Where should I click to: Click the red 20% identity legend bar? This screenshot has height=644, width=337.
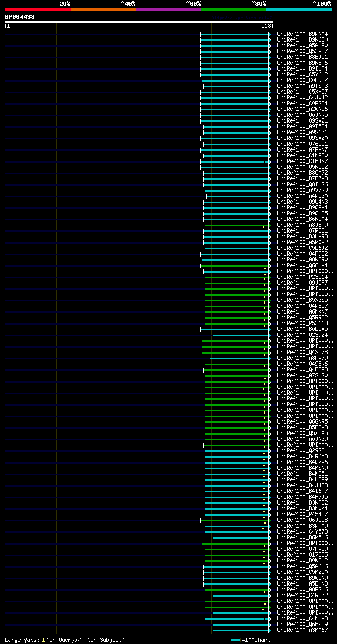[38, 9]
